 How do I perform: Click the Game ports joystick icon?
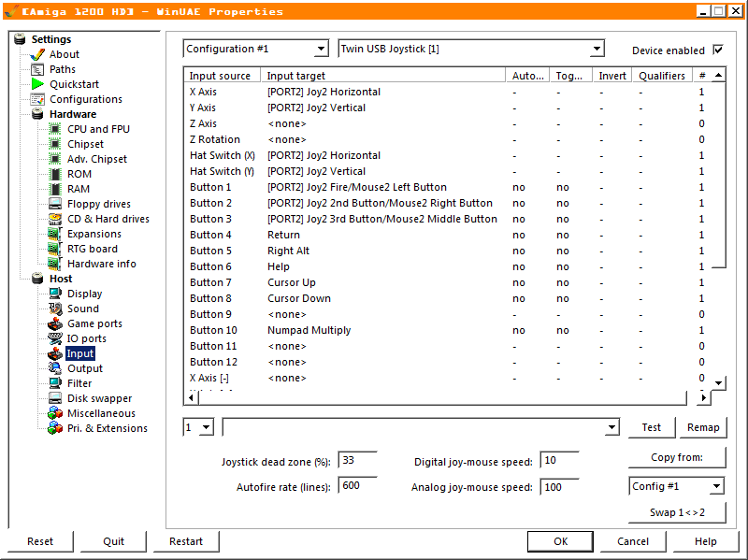[55, 323]
